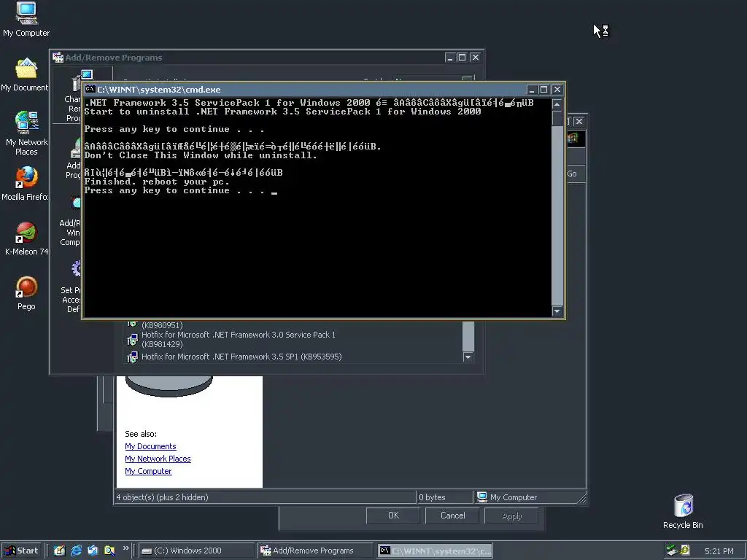This screenshot has height=560, width=747.
Task: Click the first Quick Launch icon beside Start
Action: pyautogui.click(x=59, y=551)
